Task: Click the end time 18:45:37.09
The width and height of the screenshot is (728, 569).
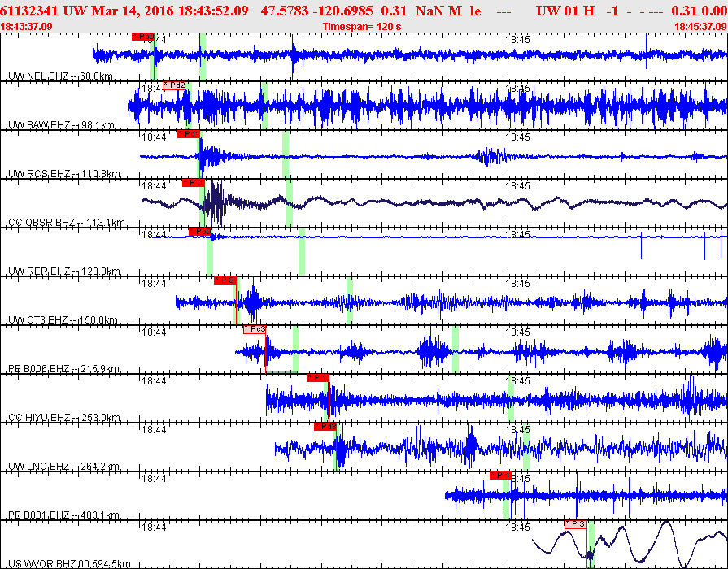Action: 701,27
